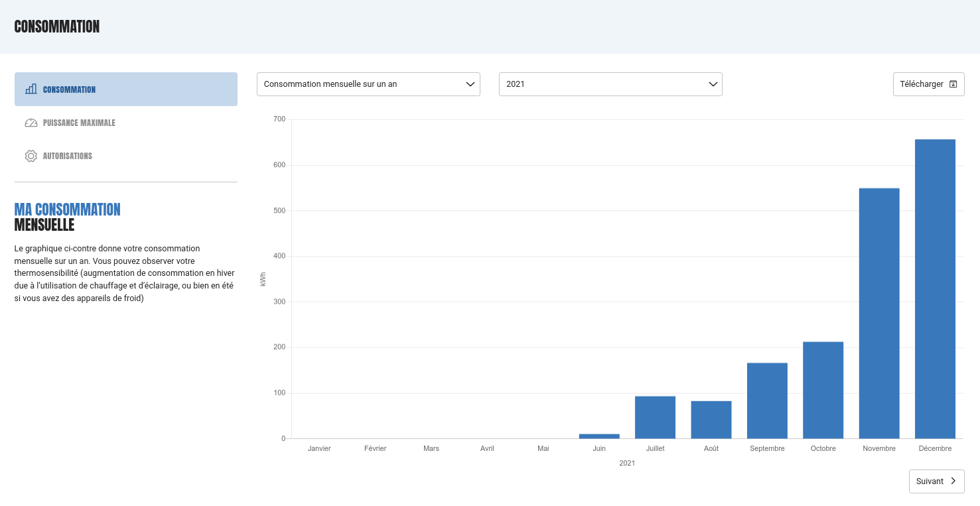
Task: Click the Décembre bar in chart
Action: coord(935,289)
